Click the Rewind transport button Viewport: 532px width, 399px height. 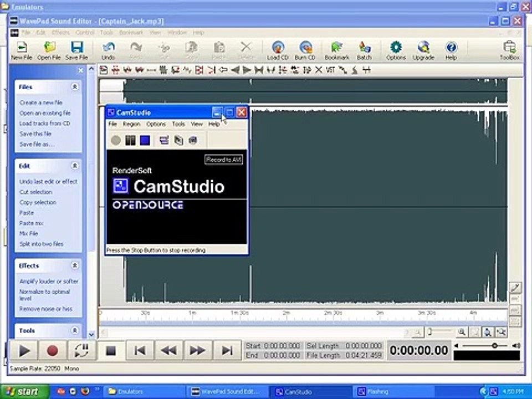168,350
